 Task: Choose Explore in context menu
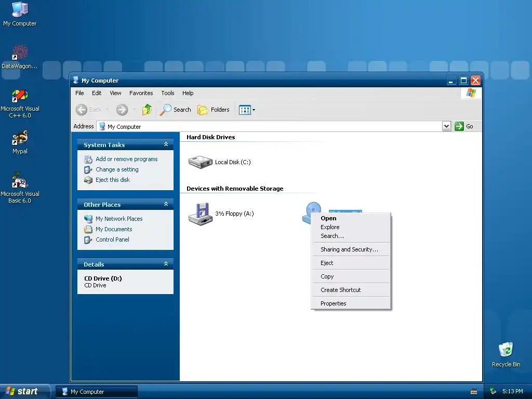(x=351, y=227)
